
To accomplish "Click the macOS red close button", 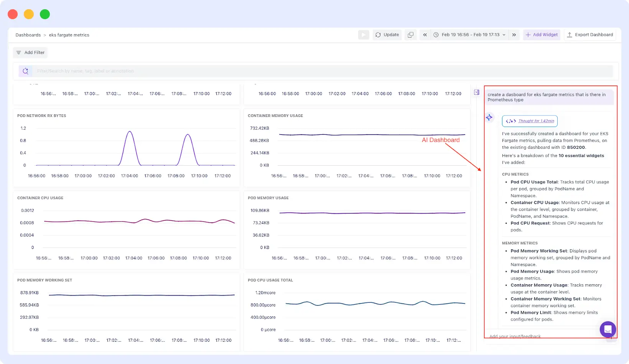I will [13, 14].
